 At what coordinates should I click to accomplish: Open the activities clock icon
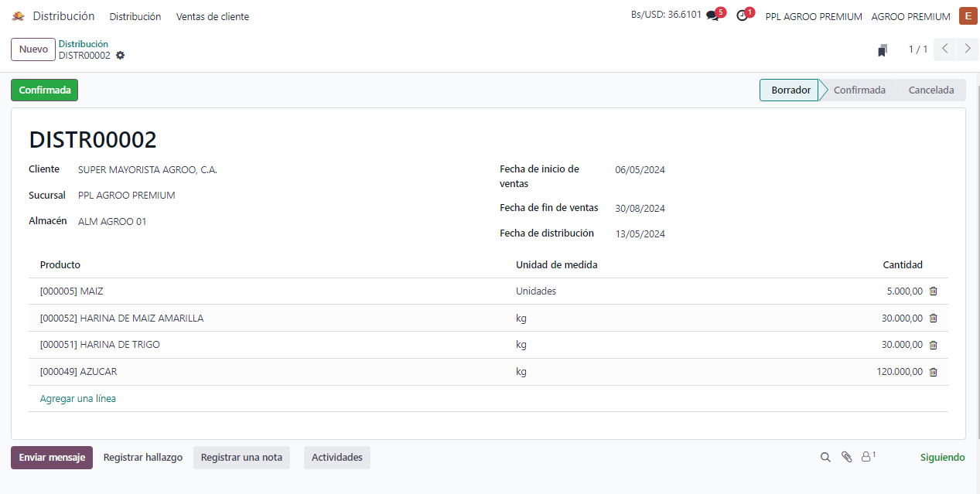(x=742, y=16)
